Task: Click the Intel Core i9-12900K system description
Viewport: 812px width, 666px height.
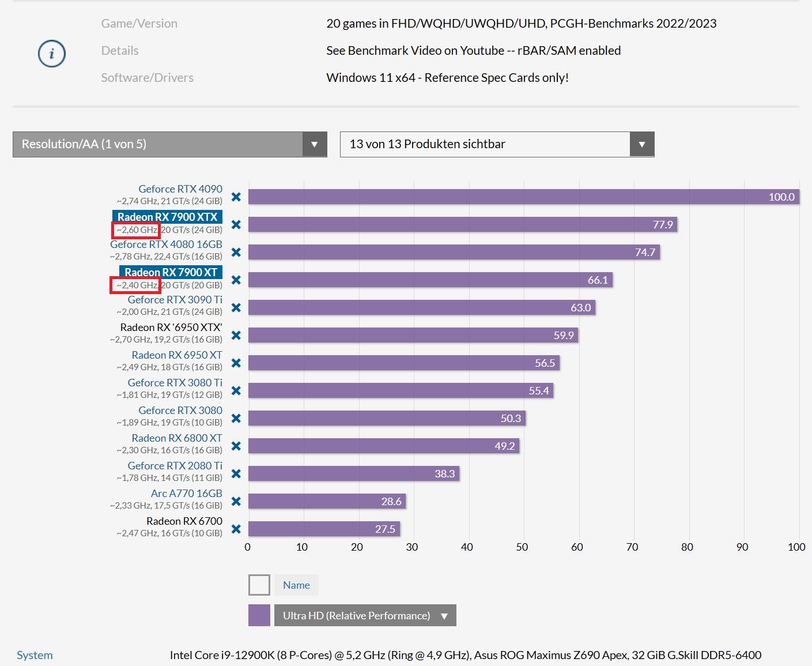Action: 466,655
